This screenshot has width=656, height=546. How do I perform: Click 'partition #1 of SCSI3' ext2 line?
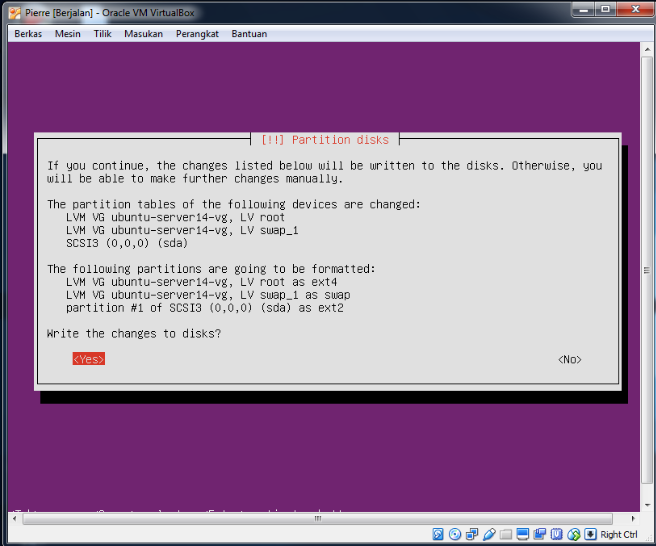(x=205, y=308)
